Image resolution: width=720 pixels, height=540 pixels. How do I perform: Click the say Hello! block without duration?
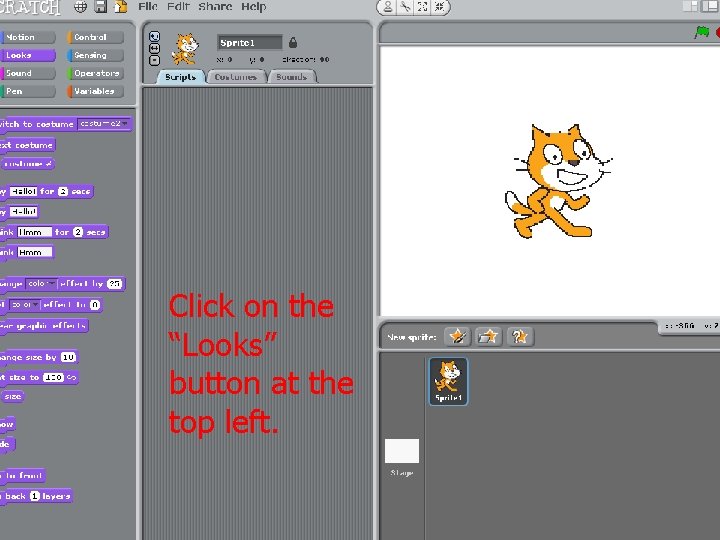click(x=19, y=212)
